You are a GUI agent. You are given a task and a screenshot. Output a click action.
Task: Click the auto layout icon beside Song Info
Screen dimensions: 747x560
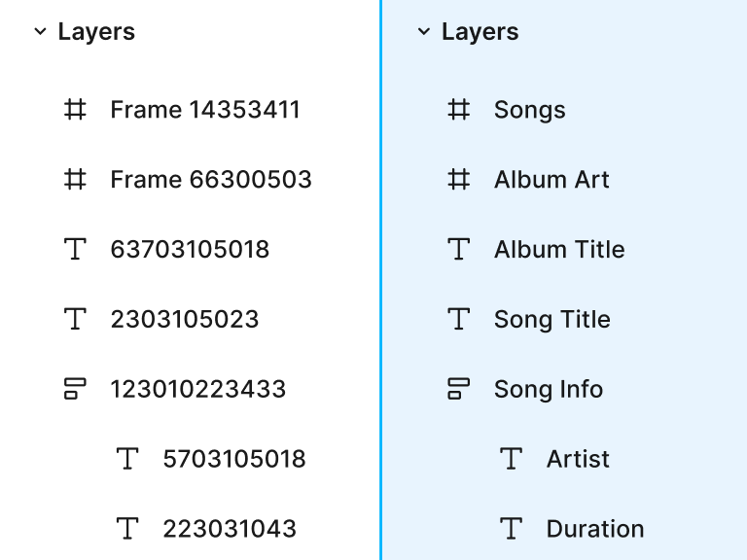click(x=459, y=389)
